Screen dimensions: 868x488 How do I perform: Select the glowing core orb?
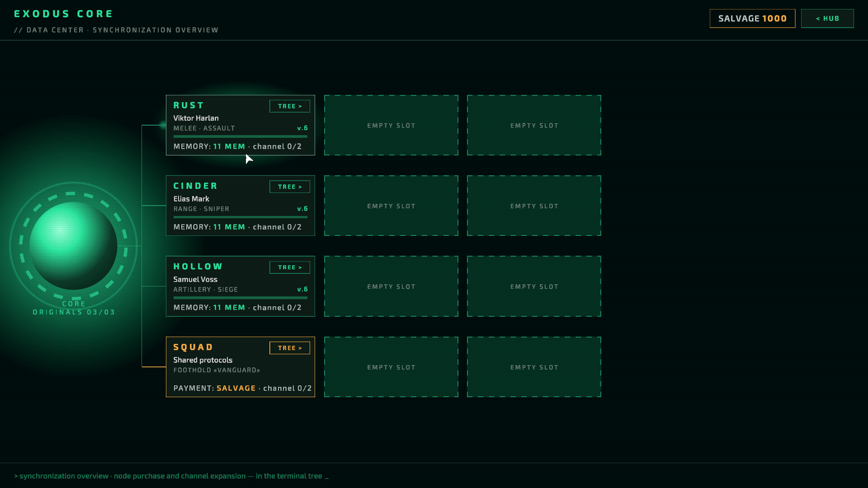point(73,246)
